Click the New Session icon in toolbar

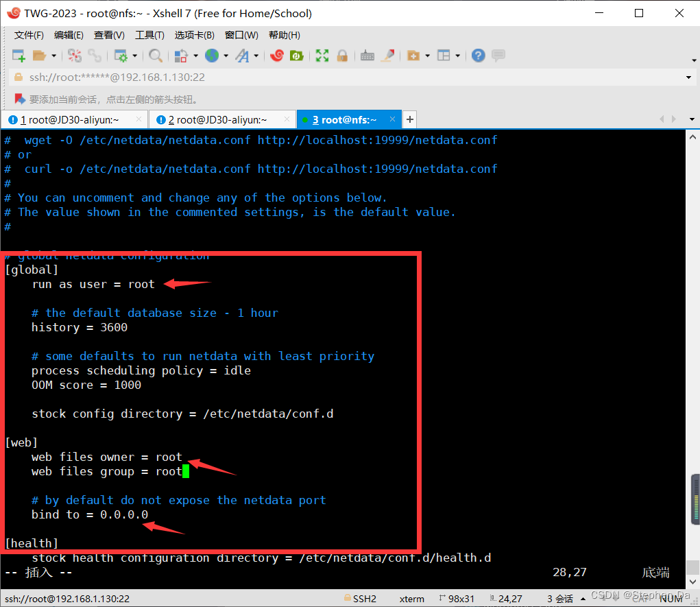point(19,56)
